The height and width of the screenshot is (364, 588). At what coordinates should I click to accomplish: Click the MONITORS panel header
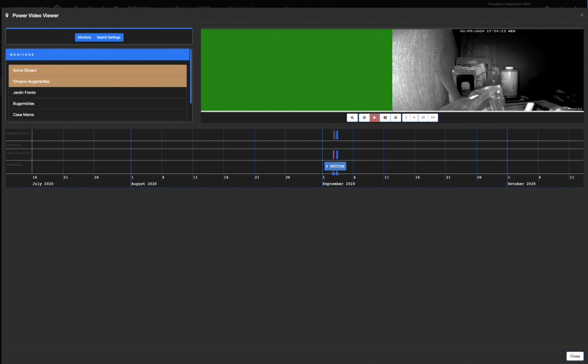[98, 55]
